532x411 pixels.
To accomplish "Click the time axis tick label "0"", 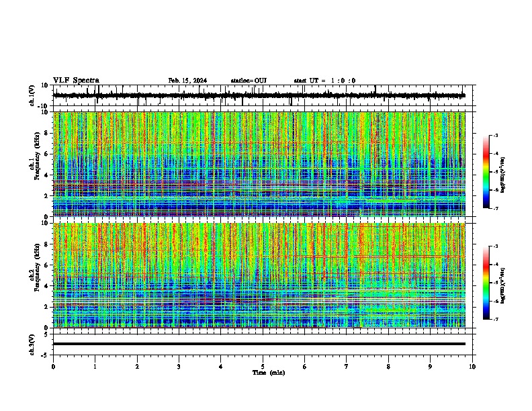I will 53,367.
